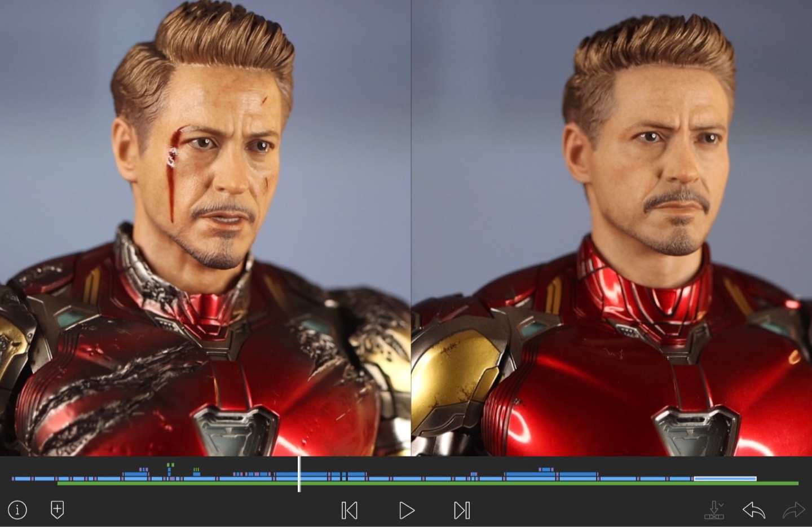Click the dimmed redo arrow

click(x=794, y=510)
